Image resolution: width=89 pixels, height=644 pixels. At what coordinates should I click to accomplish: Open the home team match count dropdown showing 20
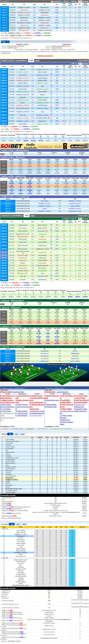click(x=80, y=64)
